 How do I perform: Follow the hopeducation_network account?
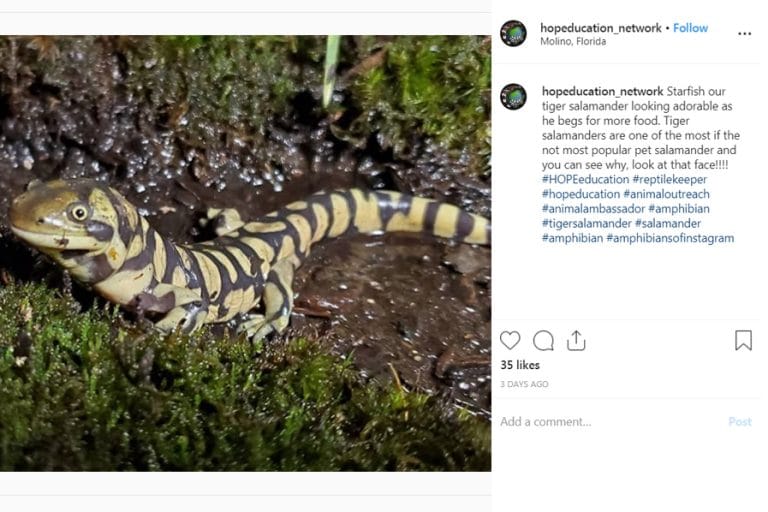coord(690,28)
